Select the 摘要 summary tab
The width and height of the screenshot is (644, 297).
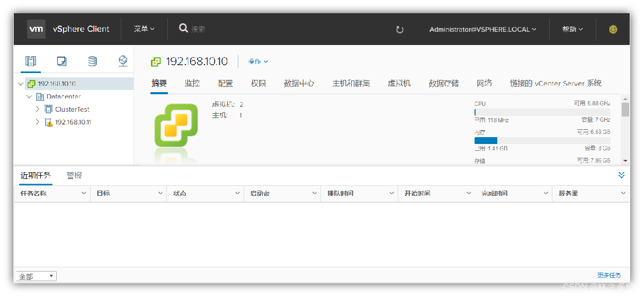pos(159,83)
